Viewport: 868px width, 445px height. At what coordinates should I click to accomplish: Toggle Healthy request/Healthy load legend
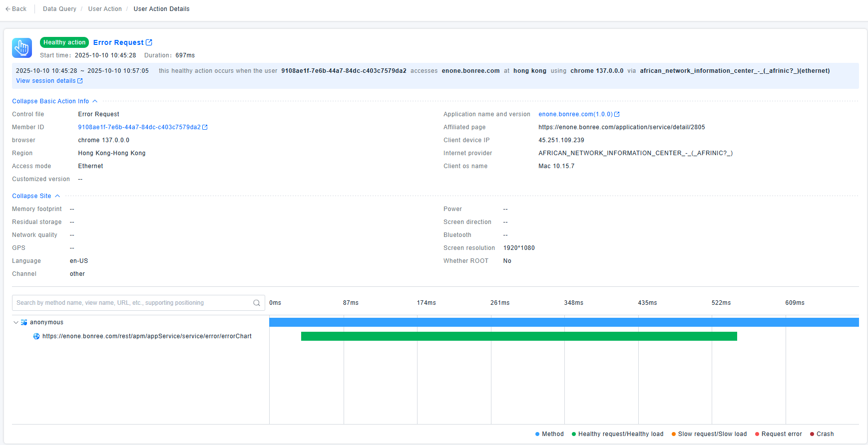tap(617, 434)
